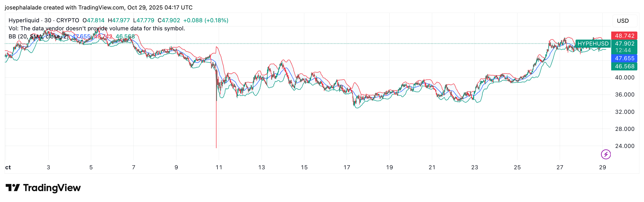This screenshot has width=644, height=202.
Task: Click the purple lightning bolt icon
Action: click(606, 154)
